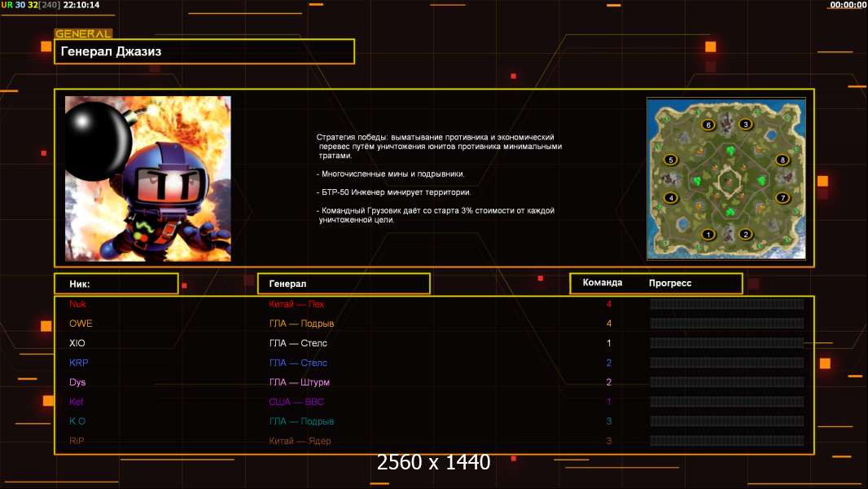
Task: Click the Генерал column header
Action: point(343,284)
